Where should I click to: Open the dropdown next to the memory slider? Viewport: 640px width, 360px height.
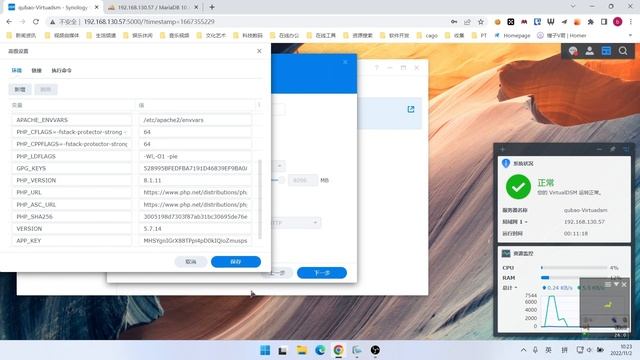[x=279, y=166]
